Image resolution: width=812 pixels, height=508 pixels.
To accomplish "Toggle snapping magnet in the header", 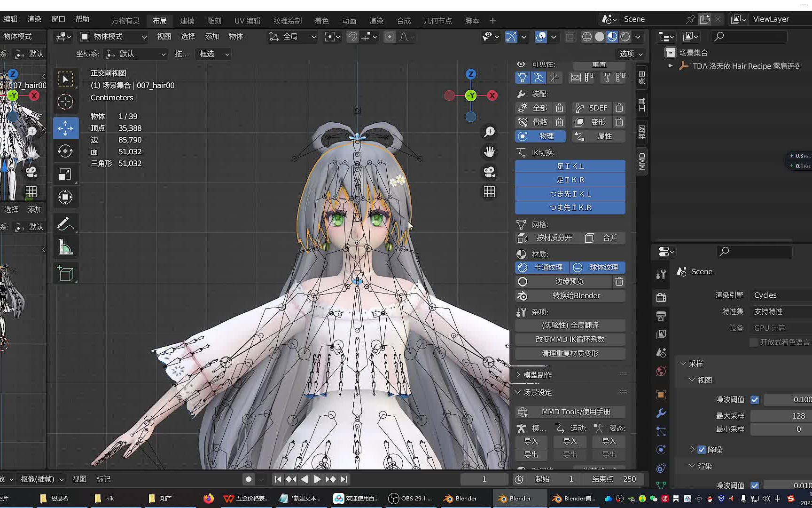I will (352, 37).
